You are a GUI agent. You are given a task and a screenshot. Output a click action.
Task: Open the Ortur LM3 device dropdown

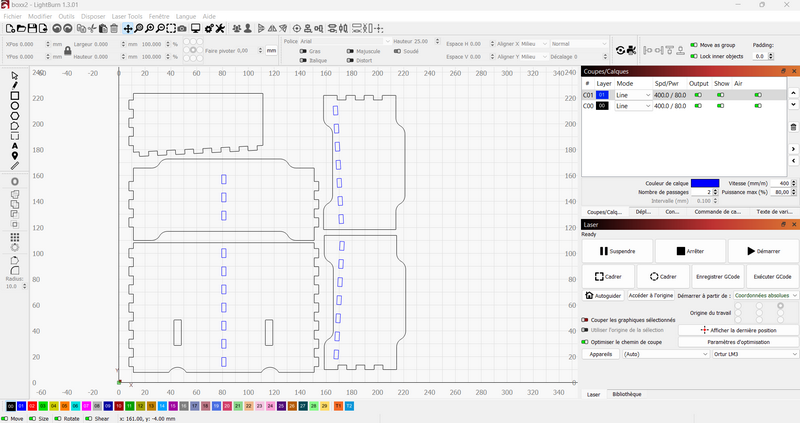click(750, 353)
